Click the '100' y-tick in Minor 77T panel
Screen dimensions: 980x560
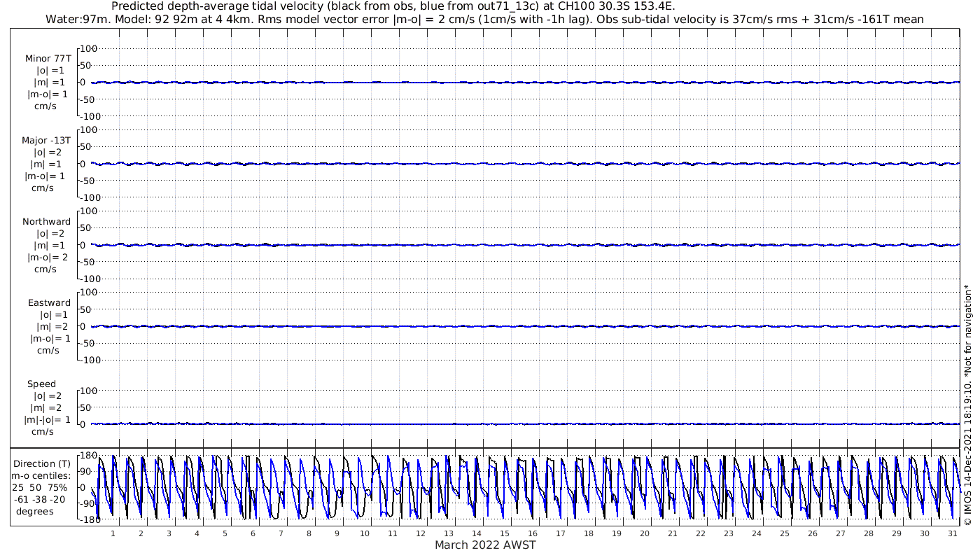pos(89,48)
